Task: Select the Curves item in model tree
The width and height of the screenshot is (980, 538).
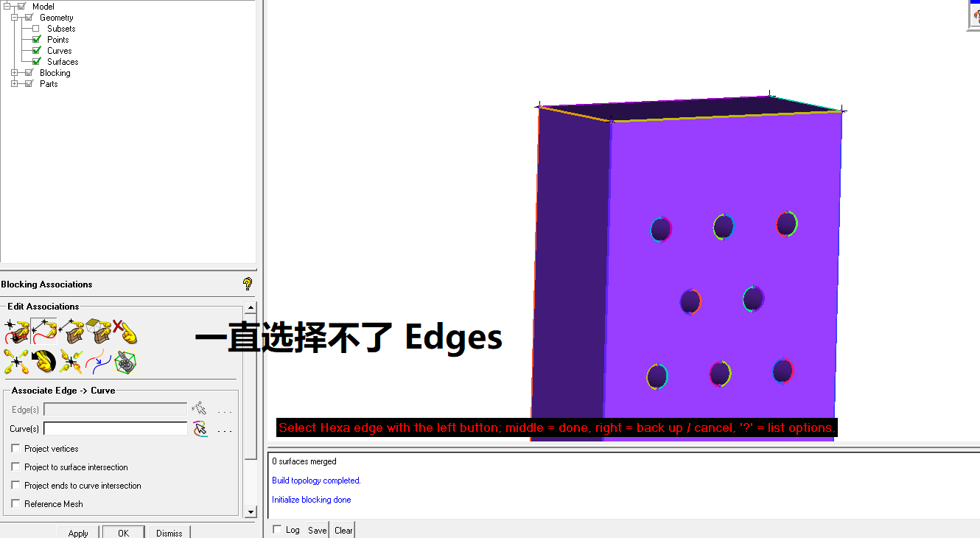Action: point(60,51)
